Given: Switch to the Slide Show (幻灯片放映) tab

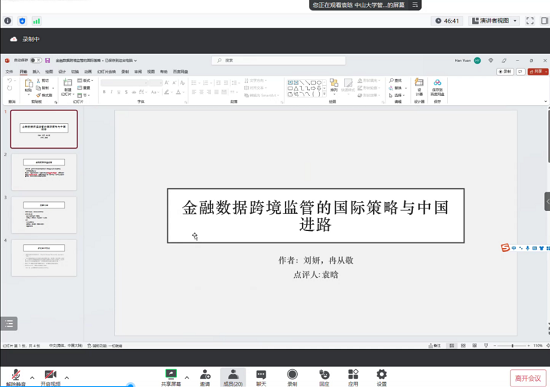Looking at the screenshot, I should click(107, 72).
